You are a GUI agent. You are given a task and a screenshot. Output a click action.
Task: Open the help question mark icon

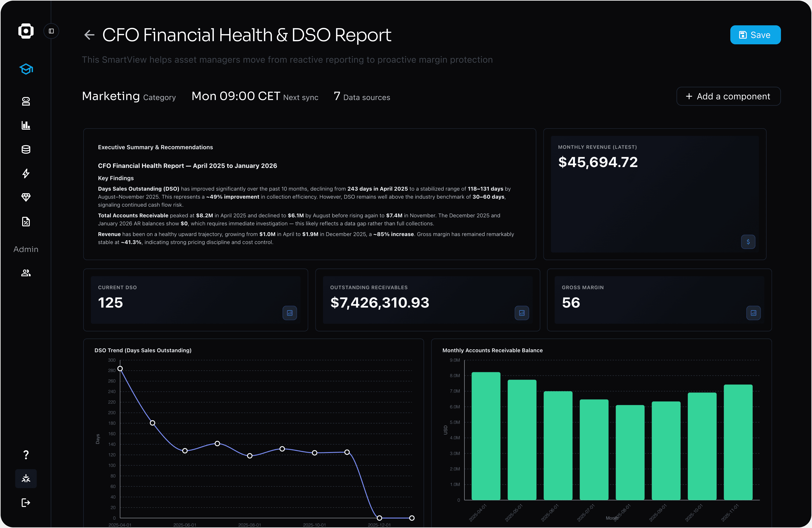26,455
